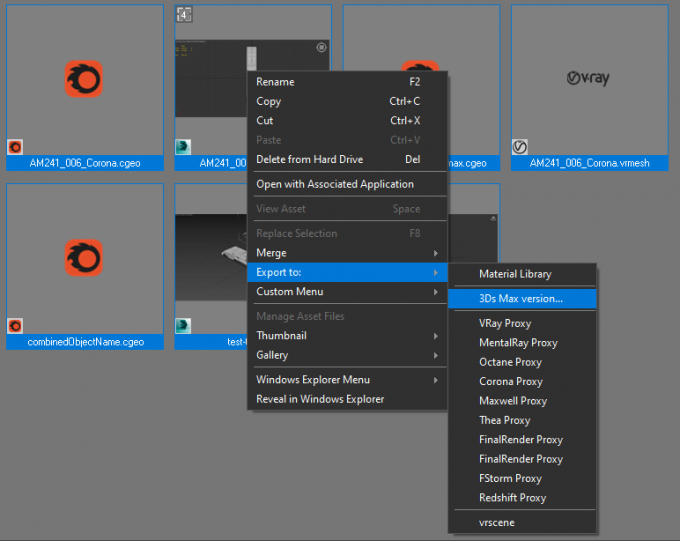This screenshot has width=680, height=541.
Task: Export as VRay Proxy
Action: tap(522, 323)
